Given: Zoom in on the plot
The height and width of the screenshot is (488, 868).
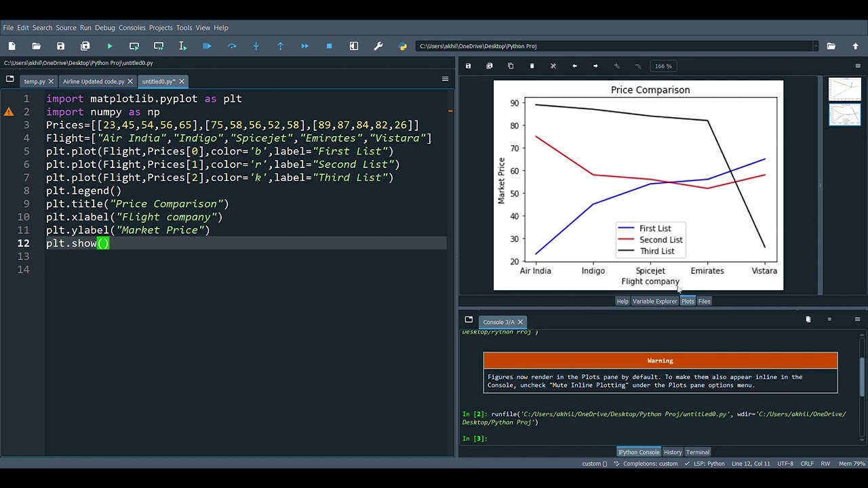Looking at the screenshot, I should (x=617, y=66).
